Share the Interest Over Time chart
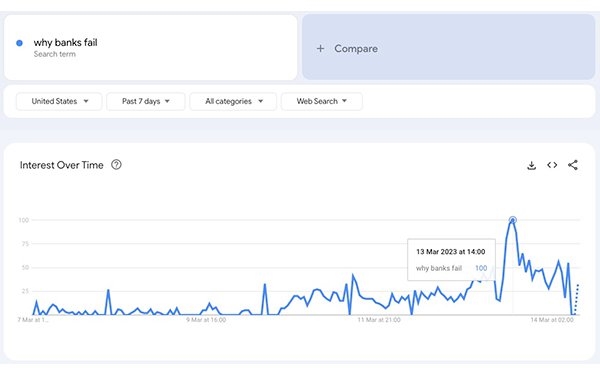The width and height of the screenshot is (600, 375). click(573, 165)
